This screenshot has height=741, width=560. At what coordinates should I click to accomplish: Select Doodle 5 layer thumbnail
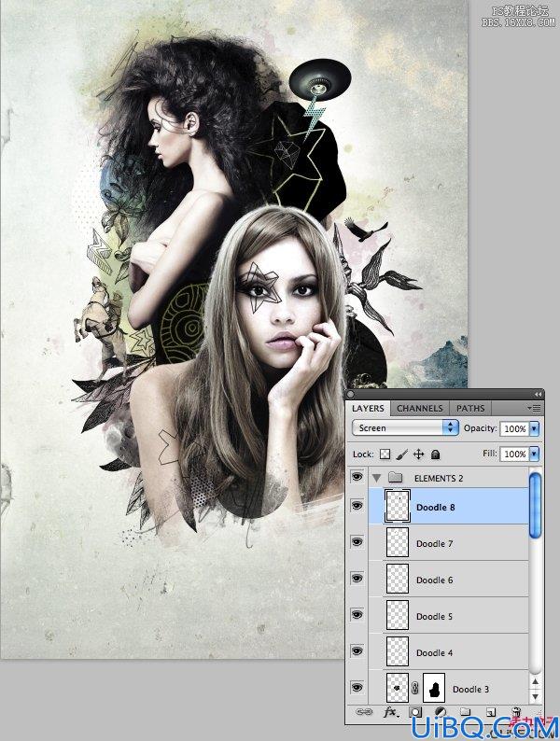[398, 615]
